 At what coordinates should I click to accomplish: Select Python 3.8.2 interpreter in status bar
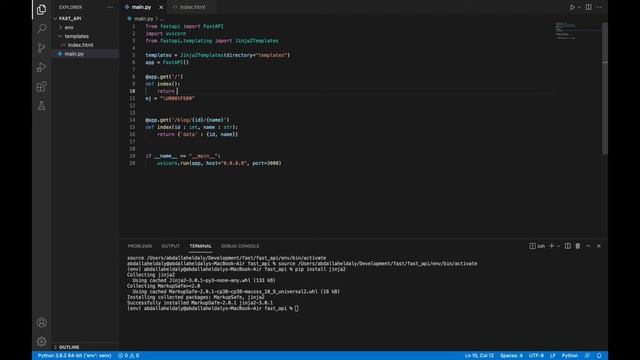[74, 356]
